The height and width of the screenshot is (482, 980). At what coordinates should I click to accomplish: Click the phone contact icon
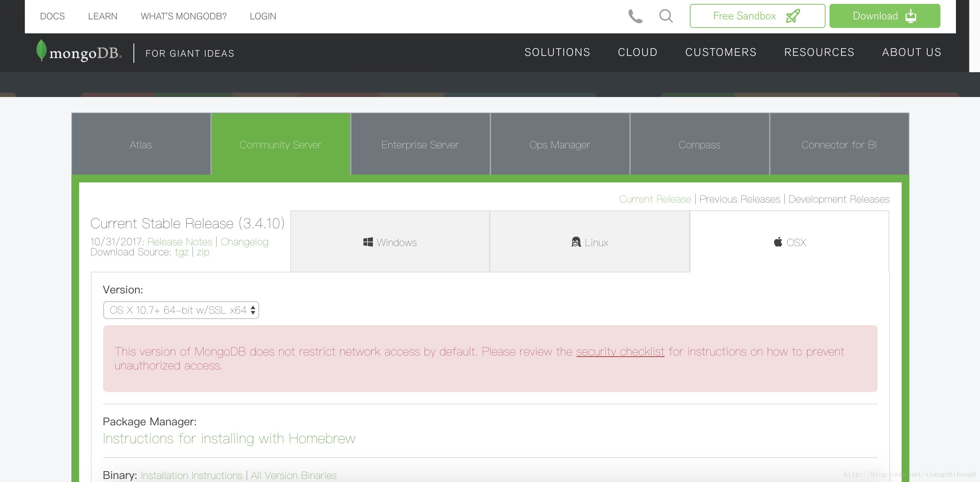635,16
